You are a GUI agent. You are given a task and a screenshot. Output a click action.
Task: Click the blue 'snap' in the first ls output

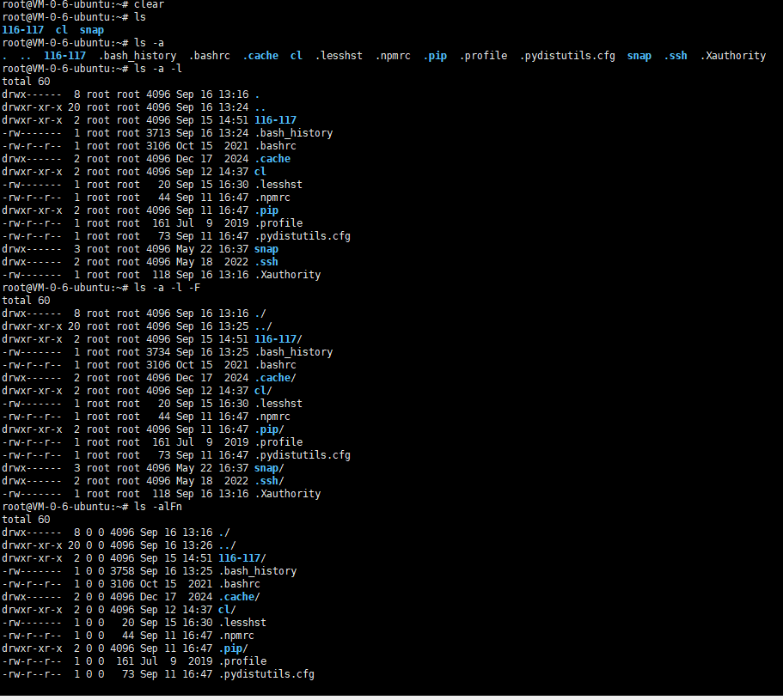92,30
